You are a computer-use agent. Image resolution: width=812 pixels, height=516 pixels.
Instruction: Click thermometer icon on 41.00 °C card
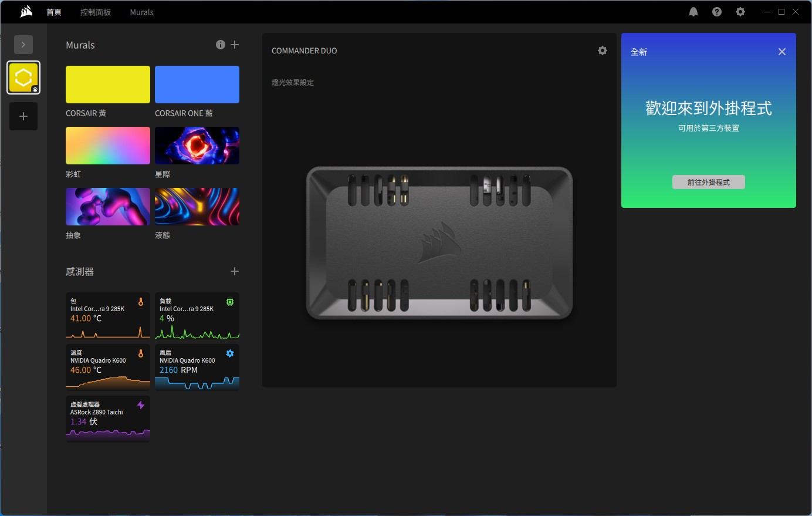(x=141, y=302)
